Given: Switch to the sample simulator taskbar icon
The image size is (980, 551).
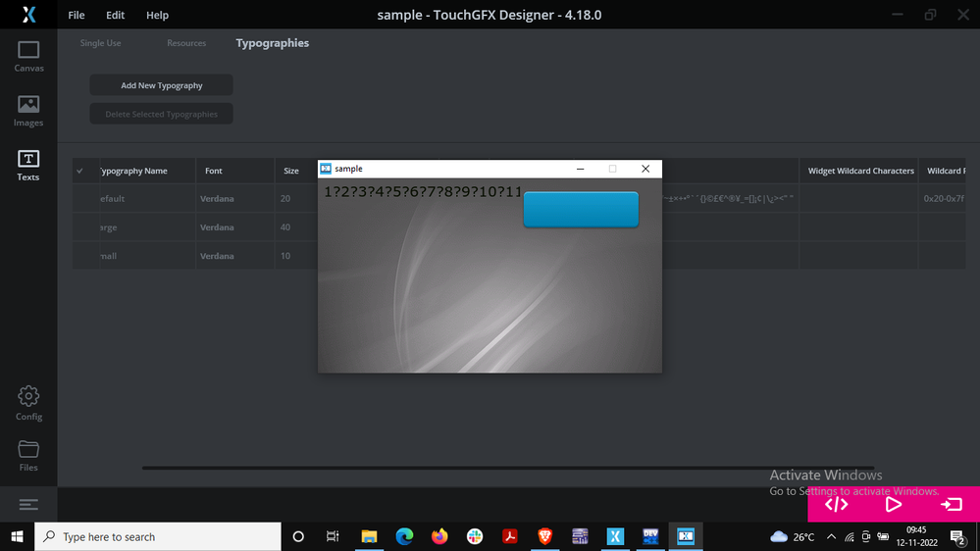Looking at the screenshot, I should 686,536.
